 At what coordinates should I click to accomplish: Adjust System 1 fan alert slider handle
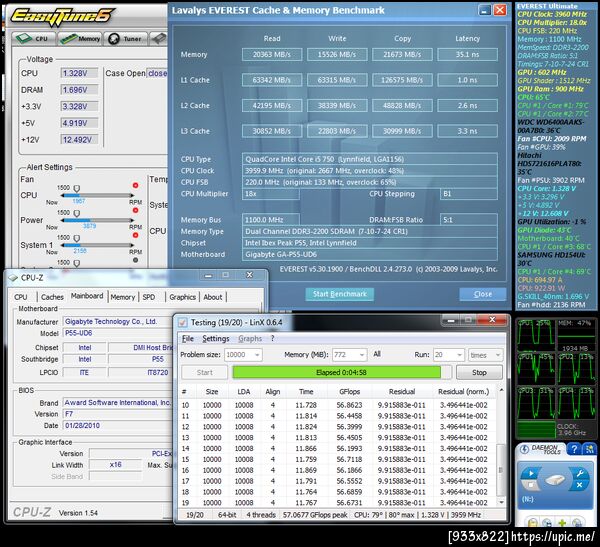tap(77, 238)
